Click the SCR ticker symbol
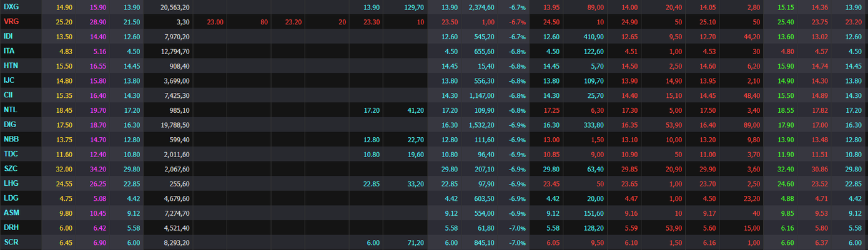The width and height of the screenshot is (868, 250). (11, 243)
